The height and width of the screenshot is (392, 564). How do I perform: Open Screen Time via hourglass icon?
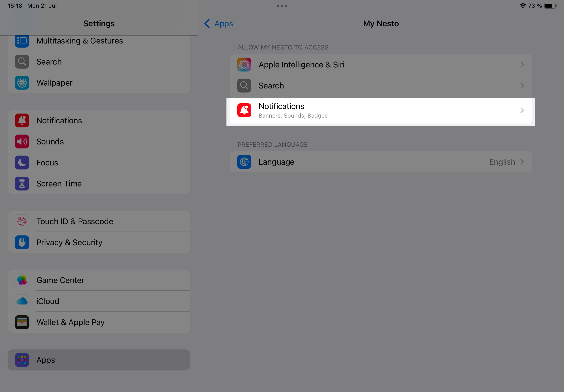[x=22, y=183]
